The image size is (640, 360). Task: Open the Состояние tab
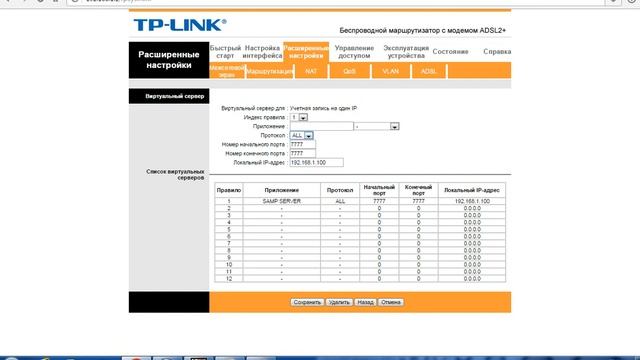[x=450, y=52]
